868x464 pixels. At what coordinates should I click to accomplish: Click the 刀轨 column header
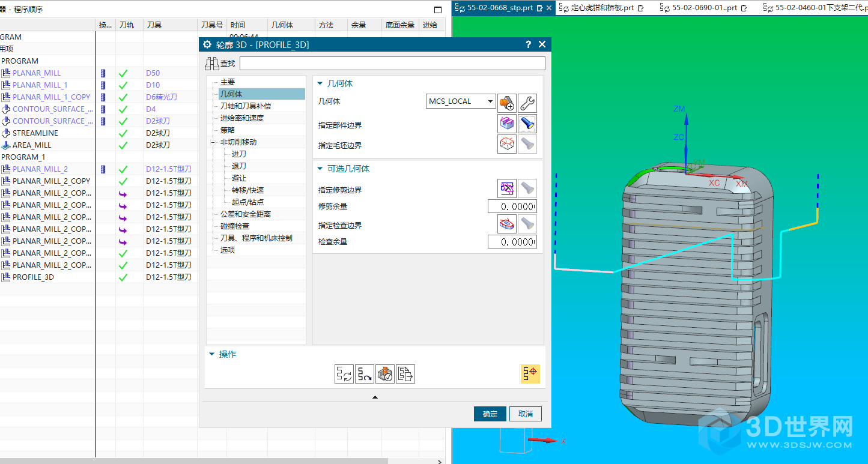pyautogui.click(x=129, y=25)
